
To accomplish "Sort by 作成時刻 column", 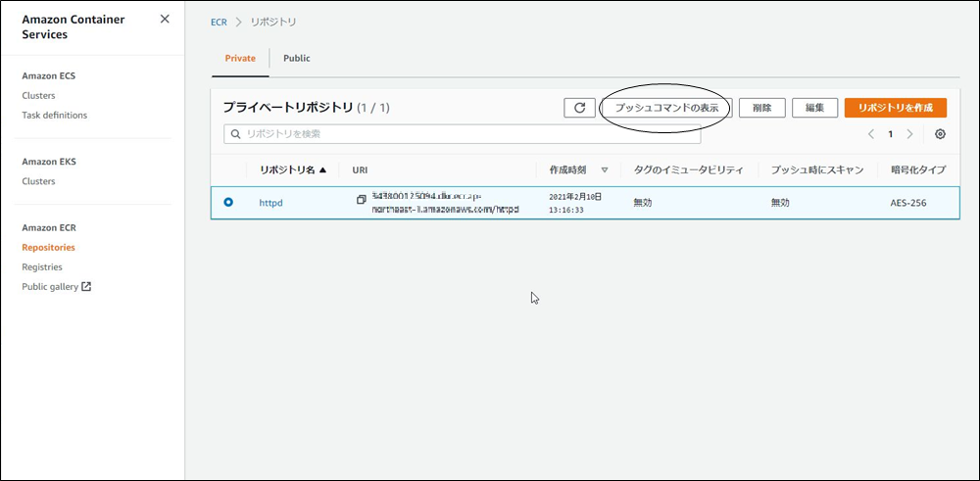I will point(579,169).
